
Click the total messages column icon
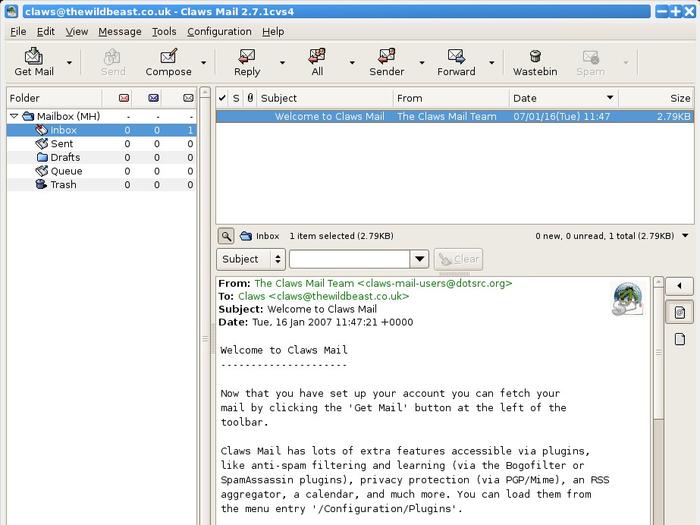coord(188,98)
